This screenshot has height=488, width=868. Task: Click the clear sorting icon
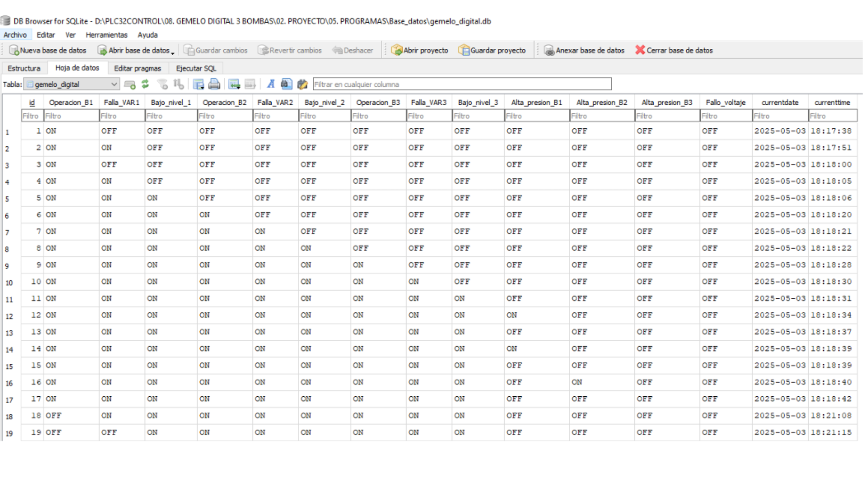click(x=179, y=84)
